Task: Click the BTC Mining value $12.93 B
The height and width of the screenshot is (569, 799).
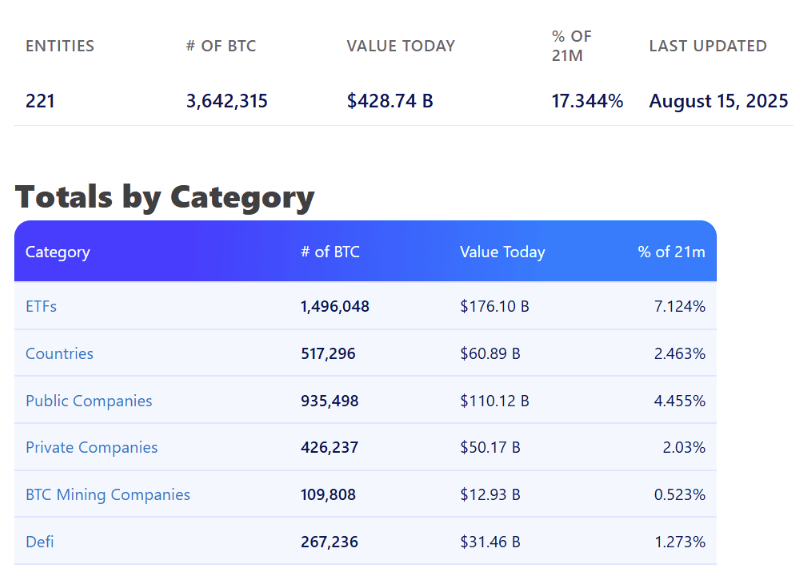Action: [x=490, y=494]
